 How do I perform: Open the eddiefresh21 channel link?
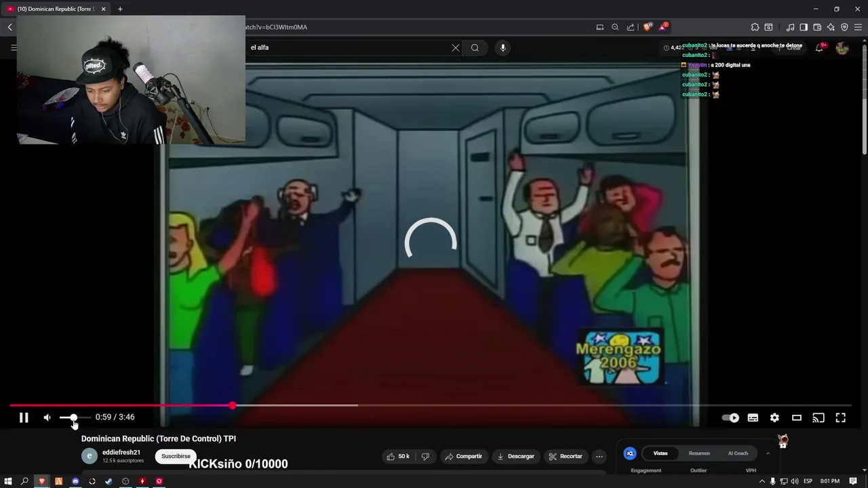click(x=121, y=452)
